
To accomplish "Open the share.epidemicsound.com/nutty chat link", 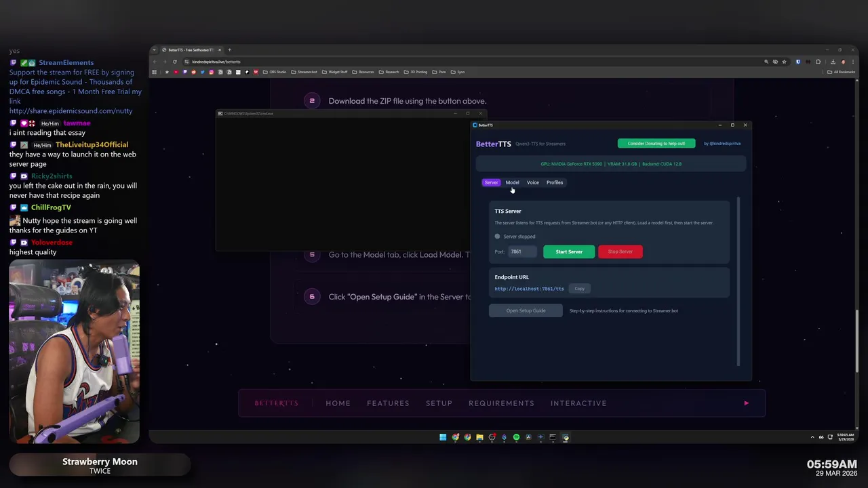I will pyautogui.click(x=71, y=110).
